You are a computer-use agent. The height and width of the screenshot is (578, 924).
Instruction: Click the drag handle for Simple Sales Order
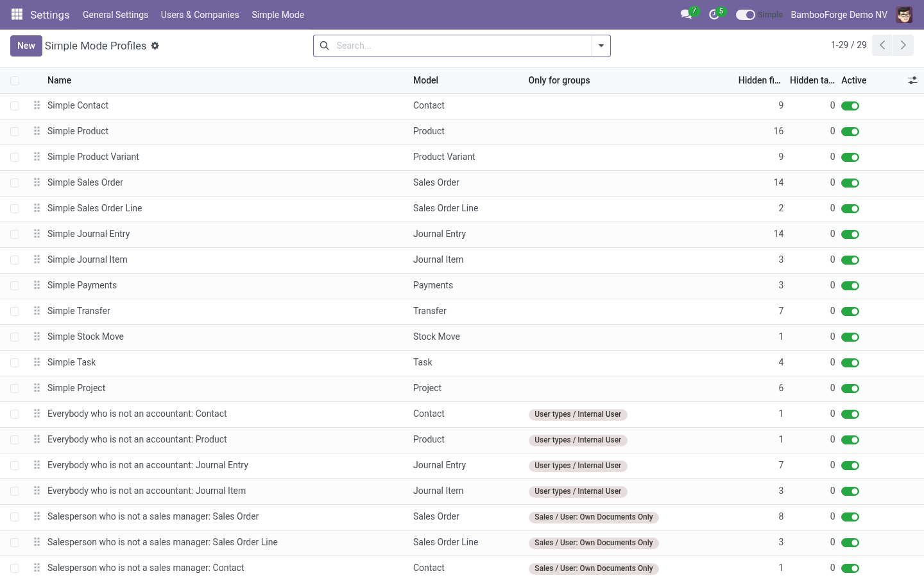click(x=37, y=182)
